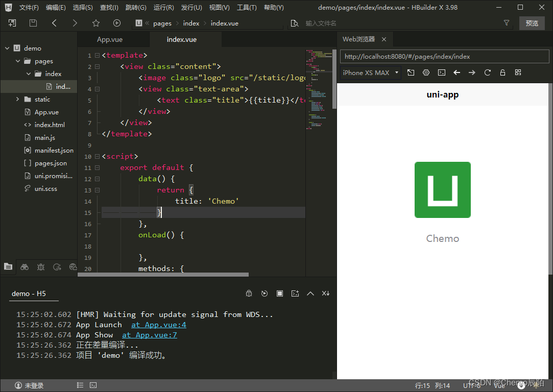Toggle the unlock icon in the browser toolbar
553x392 pixels.
(x=502, y=72)
